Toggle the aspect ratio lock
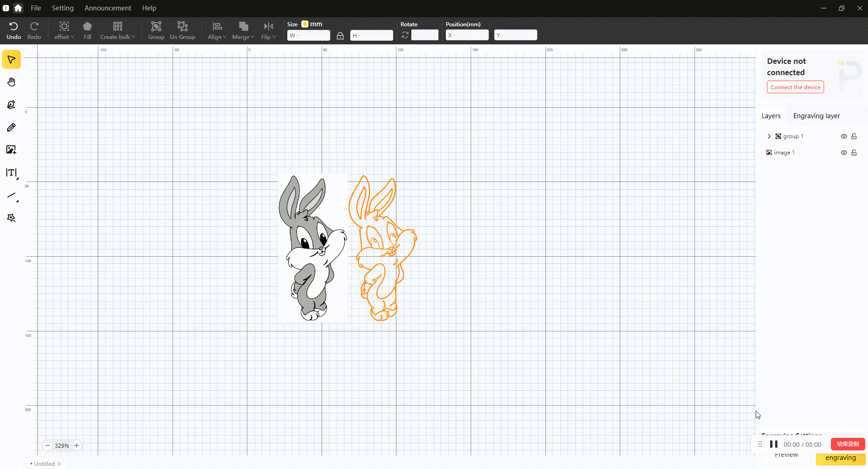Image resolution: width=868 pixels, height=469 pixels. coord(340,35)
